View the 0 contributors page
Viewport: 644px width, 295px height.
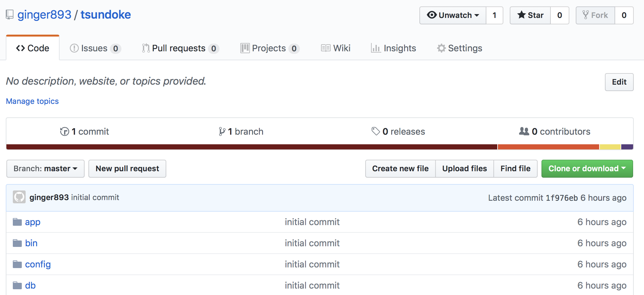(555, 131)
